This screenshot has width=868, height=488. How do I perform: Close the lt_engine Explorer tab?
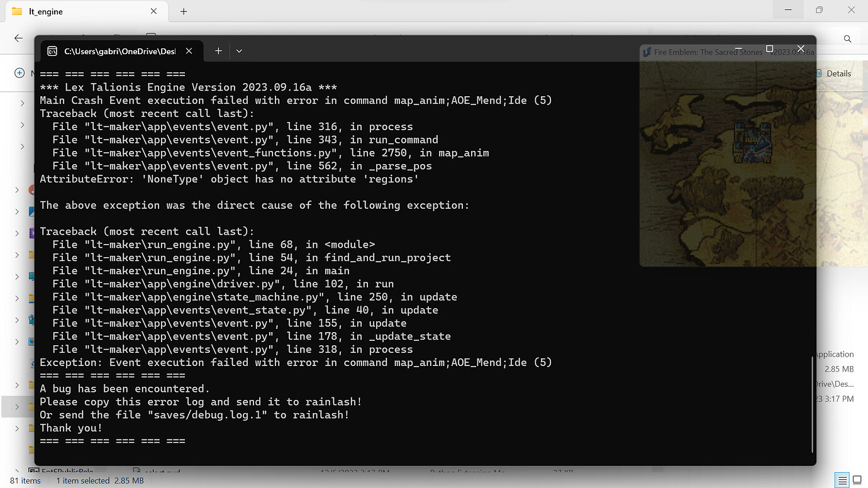pyautogui.click(x=154, y=11)
